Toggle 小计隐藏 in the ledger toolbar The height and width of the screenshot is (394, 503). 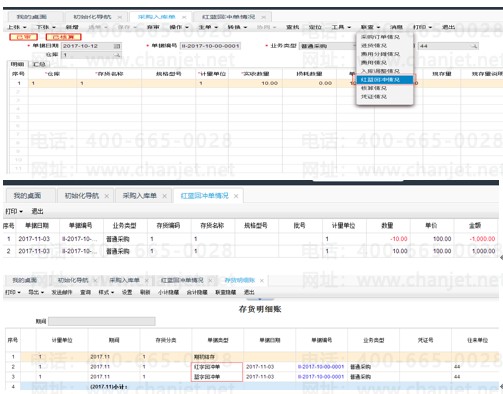[168, 292]
